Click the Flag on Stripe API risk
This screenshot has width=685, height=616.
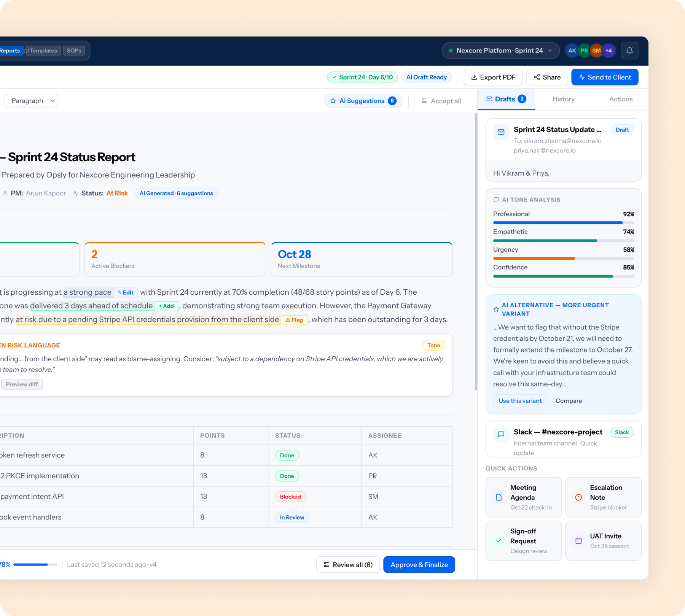pyautogui.click(x=294, y=320)
